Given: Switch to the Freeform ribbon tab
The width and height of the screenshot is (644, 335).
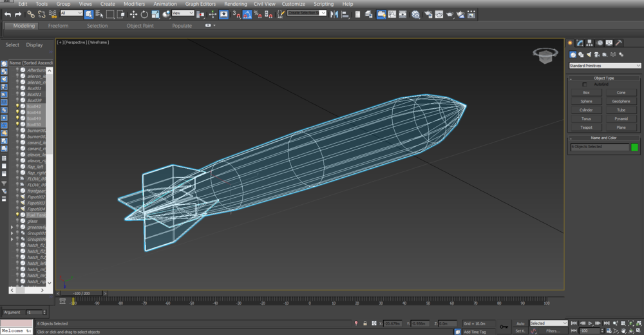Looking at the screenshot, I should pyautogui.click(x=58, y=26).
